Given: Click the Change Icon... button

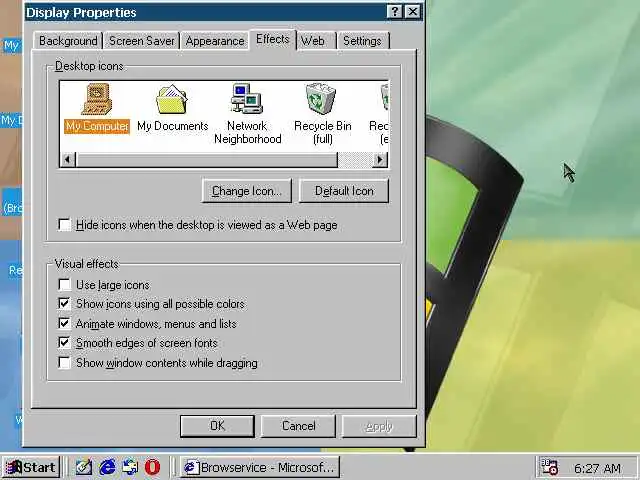Looking at the screenshot, I should pos(247,191).
